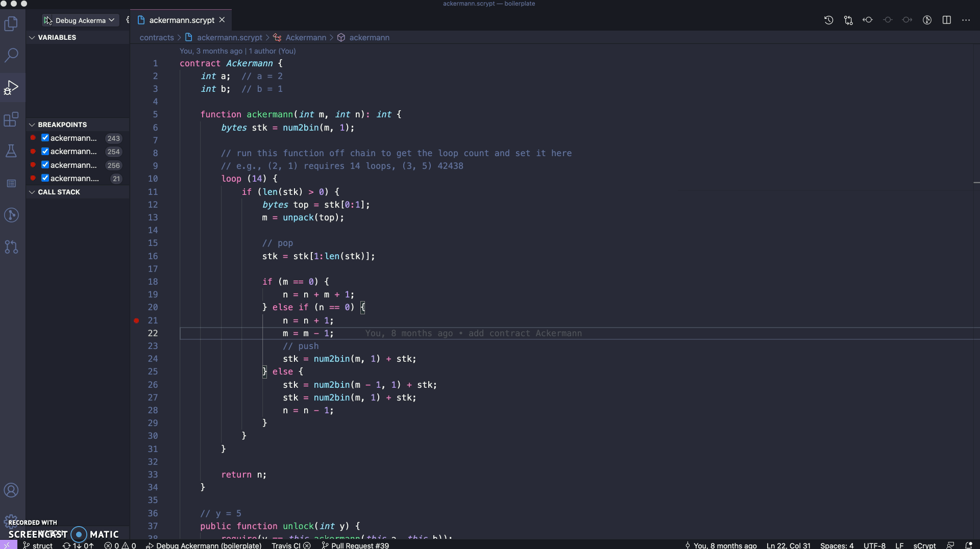Change LF end of line sequence
Image resolution: width=980 pixels, height=549 pixels.
(899, 545)
